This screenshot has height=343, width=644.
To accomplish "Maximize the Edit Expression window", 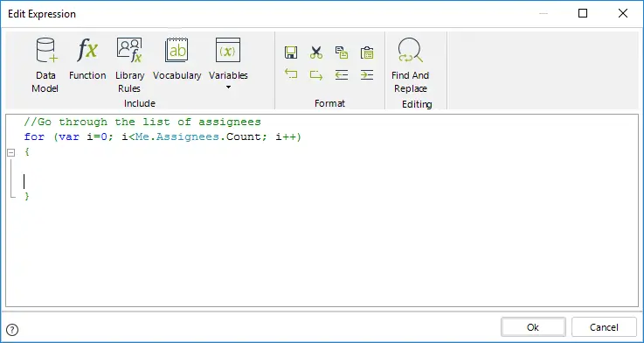I will click(x=582, y=14).
